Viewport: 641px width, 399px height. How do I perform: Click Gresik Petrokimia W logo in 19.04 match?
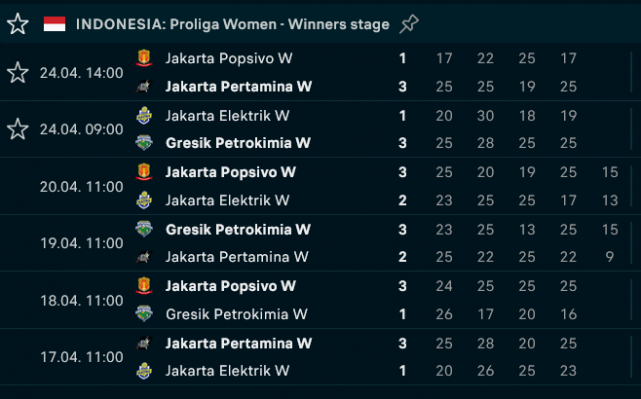tap(144, 229)
